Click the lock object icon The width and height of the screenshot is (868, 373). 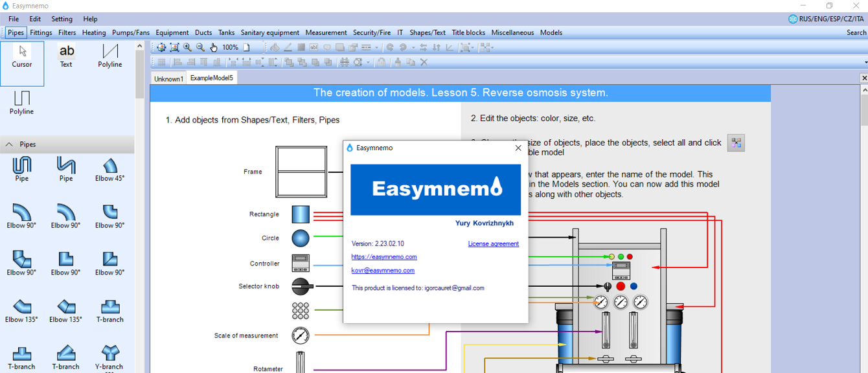382,62
